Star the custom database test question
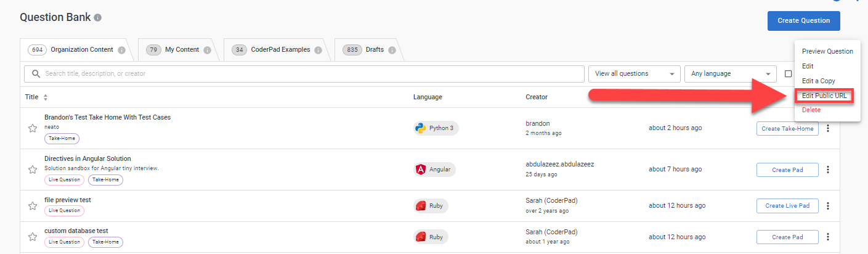 click(x=33, y=237)
